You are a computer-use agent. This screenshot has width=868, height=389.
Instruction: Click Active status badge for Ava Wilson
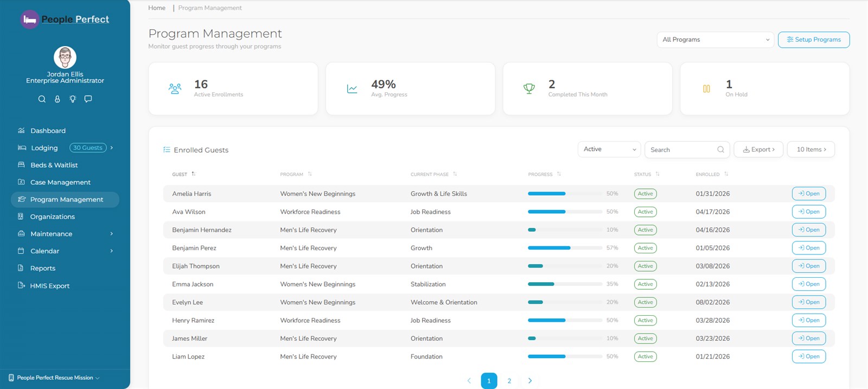(646, 212)
